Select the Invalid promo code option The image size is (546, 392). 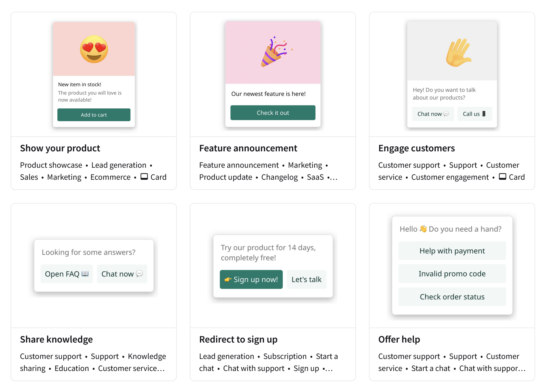pyautogui.click(x=452, y=274)
